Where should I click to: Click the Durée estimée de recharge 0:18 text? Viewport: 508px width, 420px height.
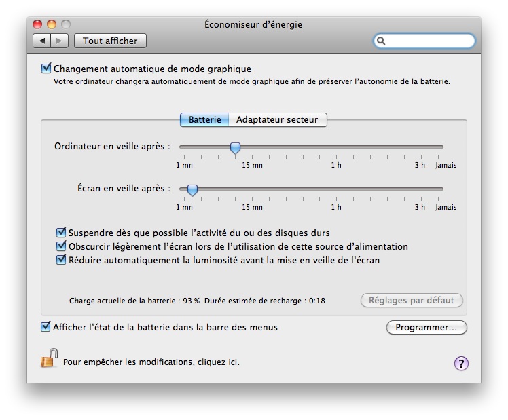(x=265, y=301)
